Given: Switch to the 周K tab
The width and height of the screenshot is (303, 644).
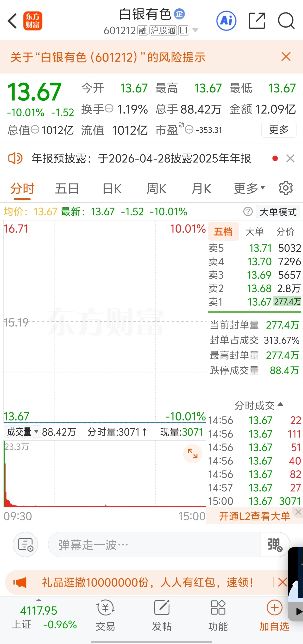Looking at the screenshot, I should click(157, 188).
